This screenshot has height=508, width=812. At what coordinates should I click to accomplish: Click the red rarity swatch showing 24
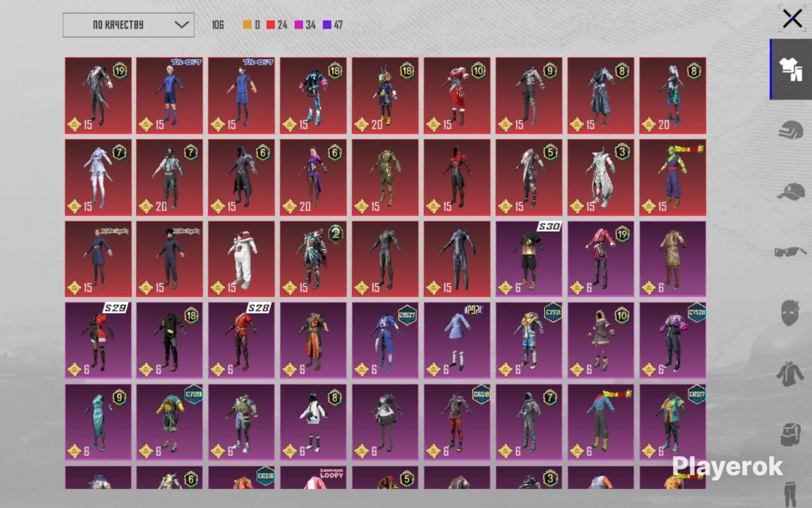271,25
